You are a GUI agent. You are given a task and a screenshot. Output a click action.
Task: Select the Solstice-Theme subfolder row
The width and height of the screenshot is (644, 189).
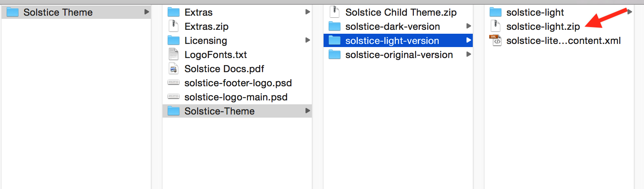(x=237, y=111)
